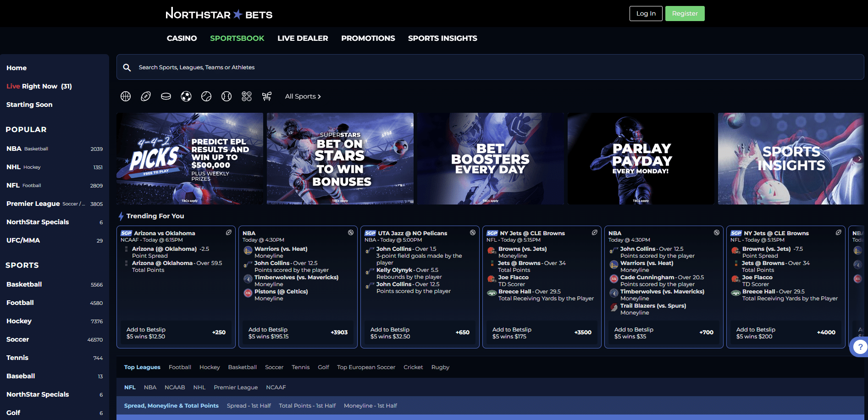The height and width of the screenshot is (420, 868).
Task: Add the +3500 Jets Browns parlay to betslip
Action: pos(542,333)
